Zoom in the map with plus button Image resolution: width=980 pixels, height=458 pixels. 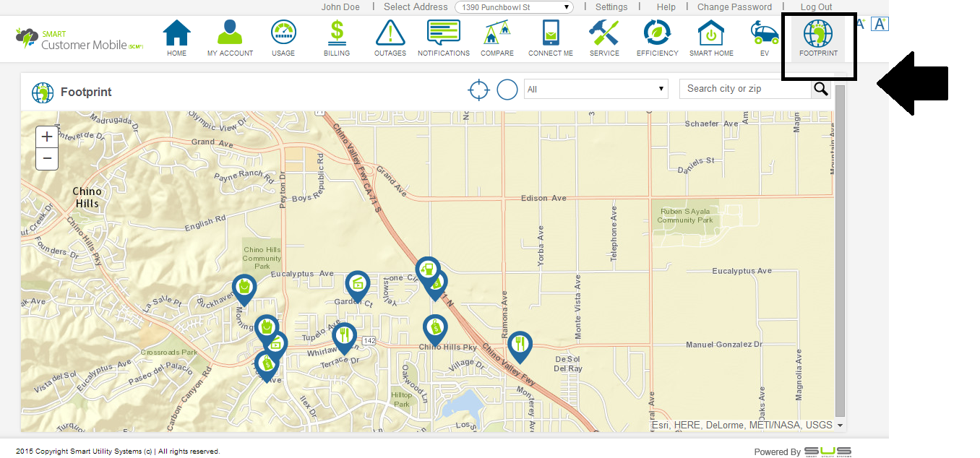[47, 137]
